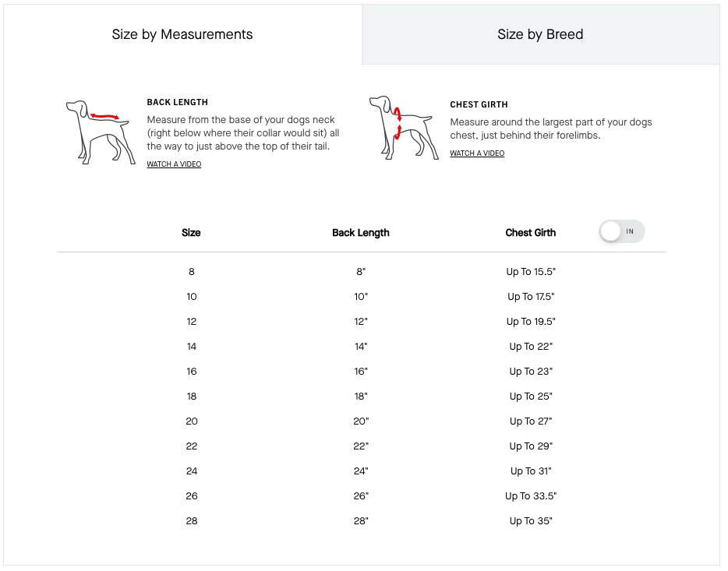This screenshot has height=571, width=728.
Task: Toggle the IN unit switch
Action: [622, 231]
